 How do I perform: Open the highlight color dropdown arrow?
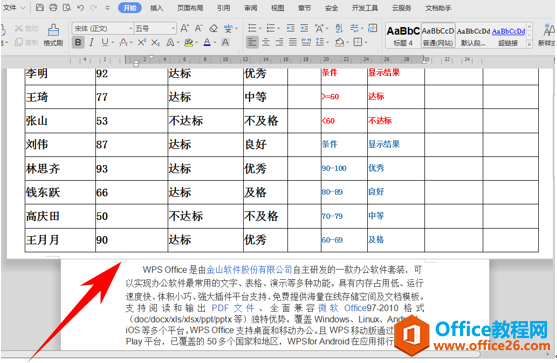(197, 43)
